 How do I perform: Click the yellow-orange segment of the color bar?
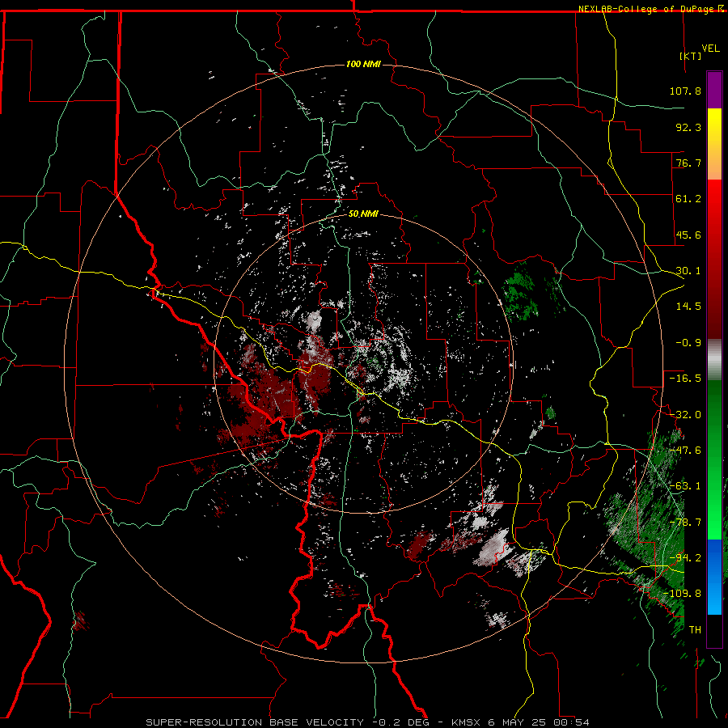pos(714,144)
